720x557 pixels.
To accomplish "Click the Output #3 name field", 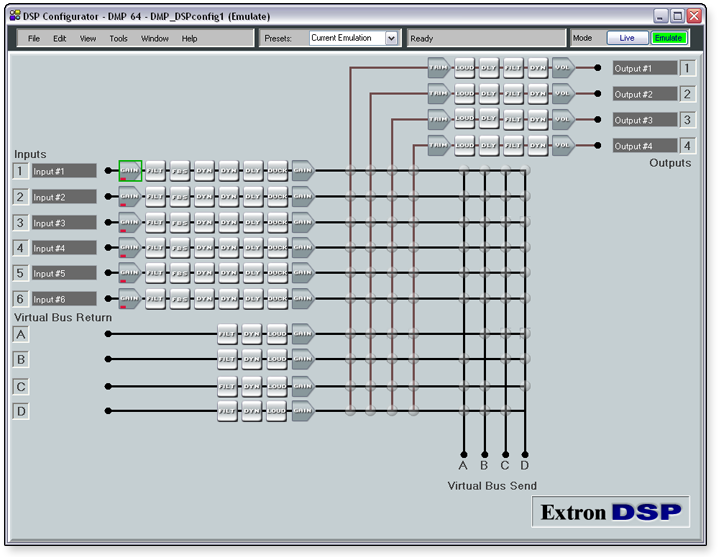I will tap(645, 120).
